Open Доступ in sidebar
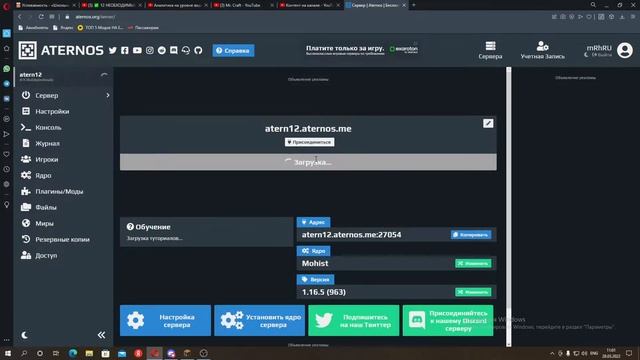 [x=46, y=256]
